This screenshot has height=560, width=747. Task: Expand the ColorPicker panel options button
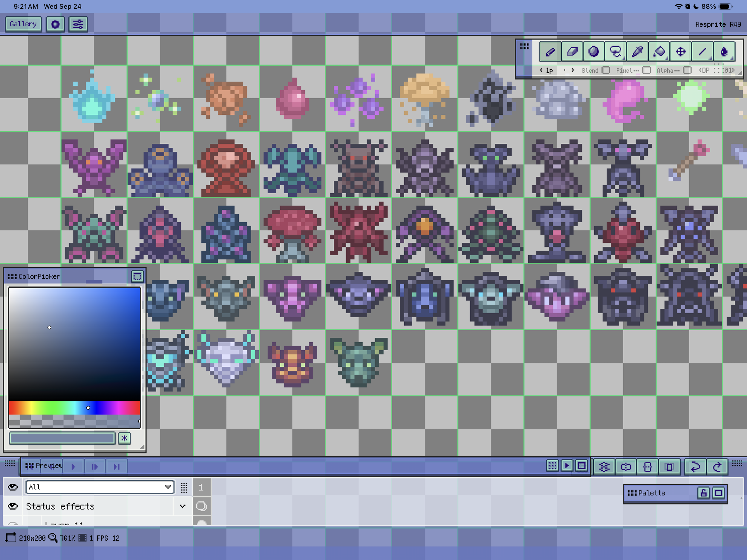click(x=137, y=277)
